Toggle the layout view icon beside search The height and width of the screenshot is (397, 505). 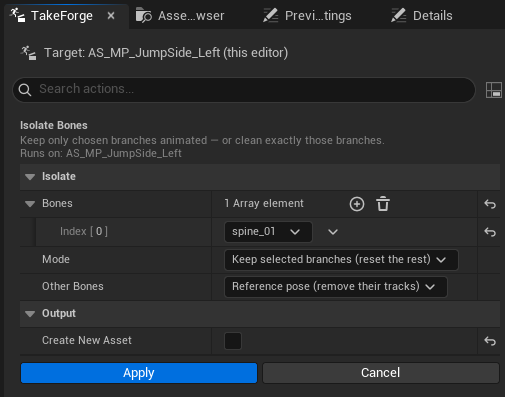click(x=494, y=90)
